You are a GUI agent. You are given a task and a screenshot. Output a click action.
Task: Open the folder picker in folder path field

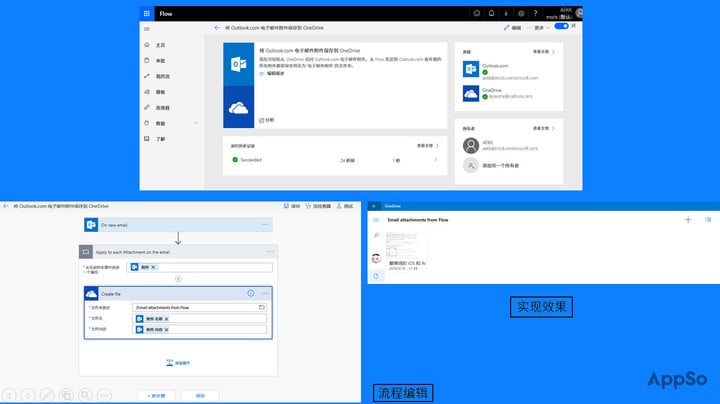point(262,307)
